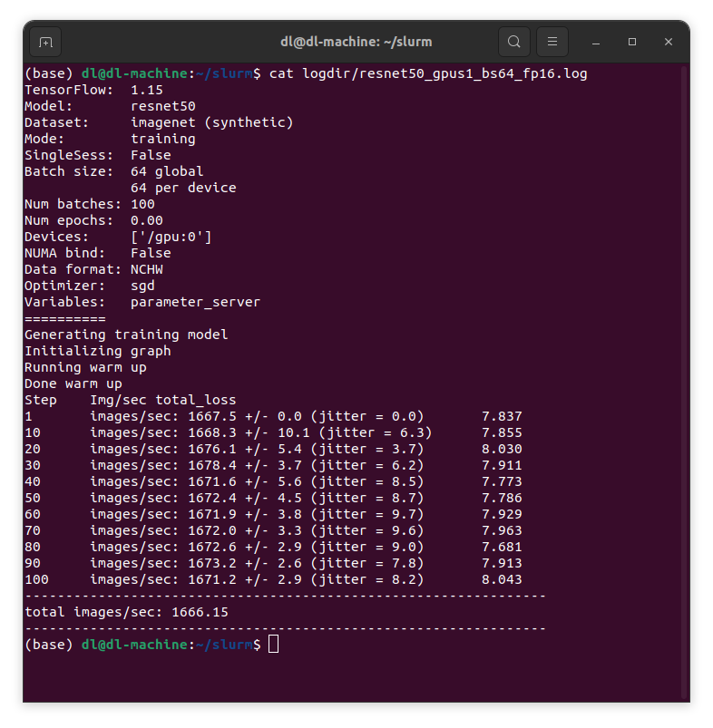Screen dimensions: 713x728
Task: Click the text 64 per device
Action: pos(183,188)
